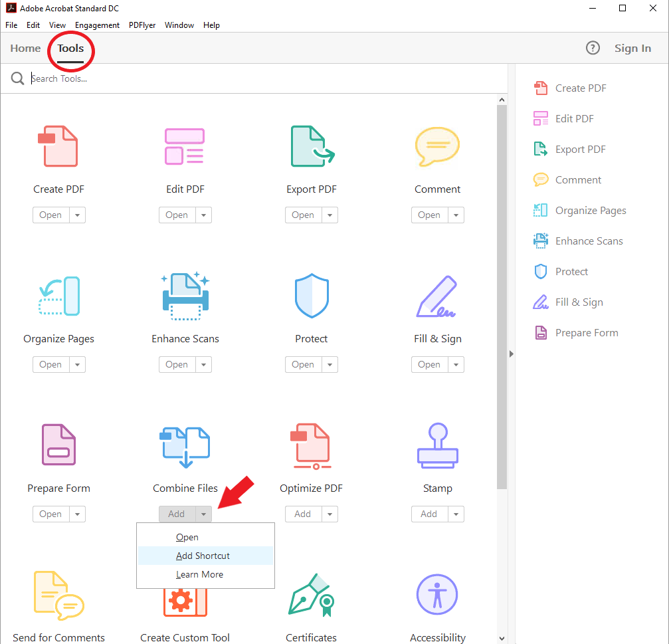Click the Certificates pen nib icon

[311, 595]
